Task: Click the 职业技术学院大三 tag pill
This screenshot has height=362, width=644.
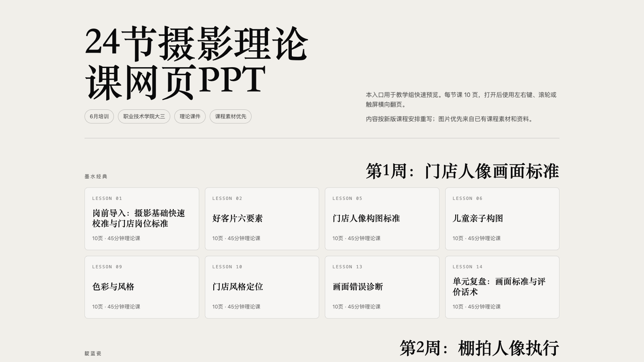Action: pos(144,117)
